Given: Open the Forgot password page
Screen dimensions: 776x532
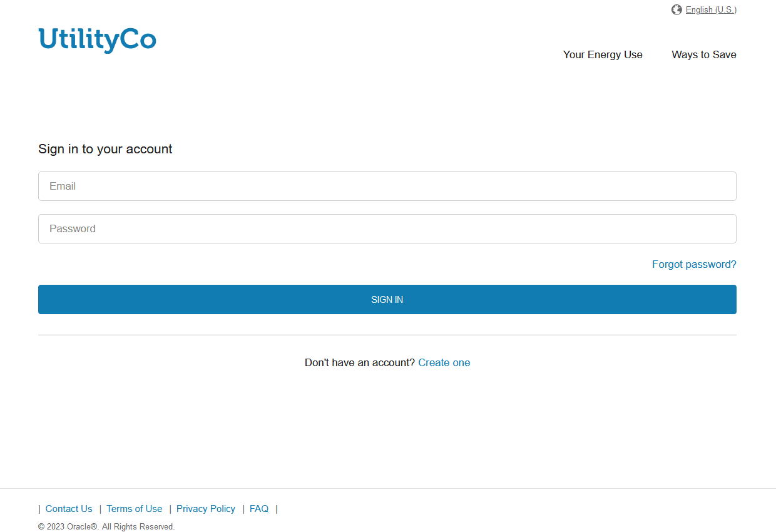Looking at the screenshot, I should [694, 264].
